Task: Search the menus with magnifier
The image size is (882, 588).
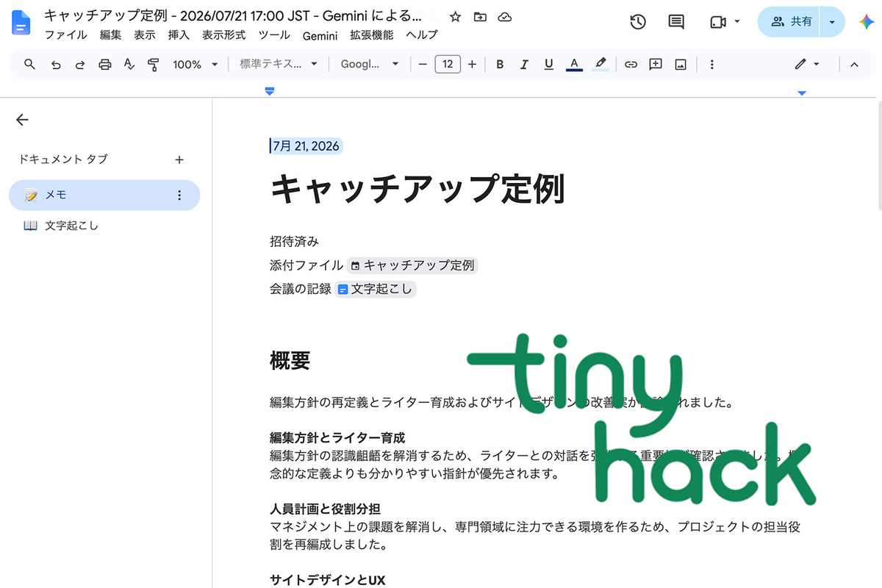Action: coord(30,65)
